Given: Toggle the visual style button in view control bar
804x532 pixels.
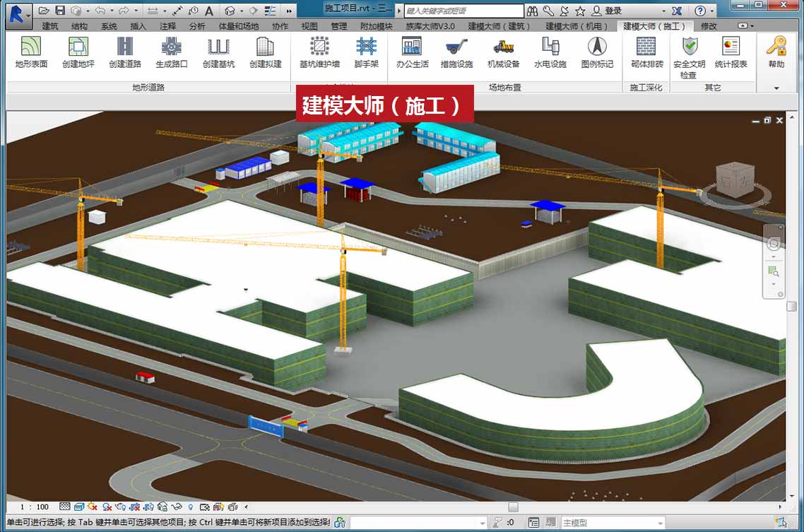Looking at the screenshot, I should [x=78, y=507].
